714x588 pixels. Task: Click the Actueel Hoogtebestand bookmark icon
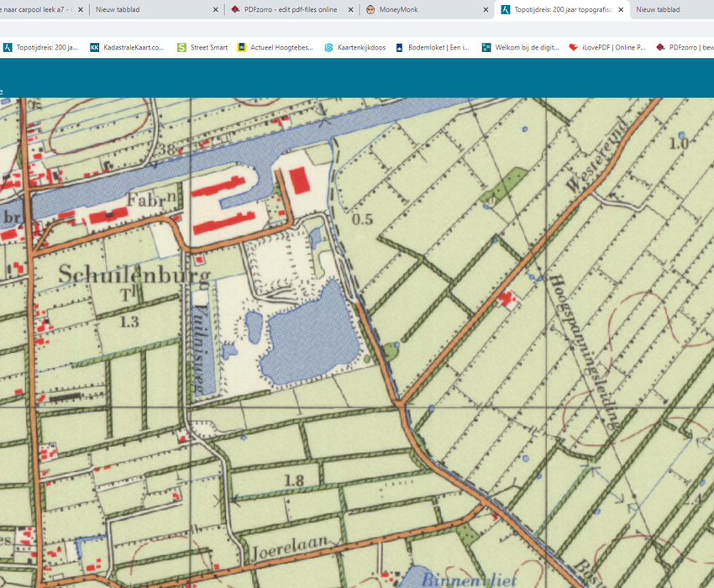tap(241, 47)
